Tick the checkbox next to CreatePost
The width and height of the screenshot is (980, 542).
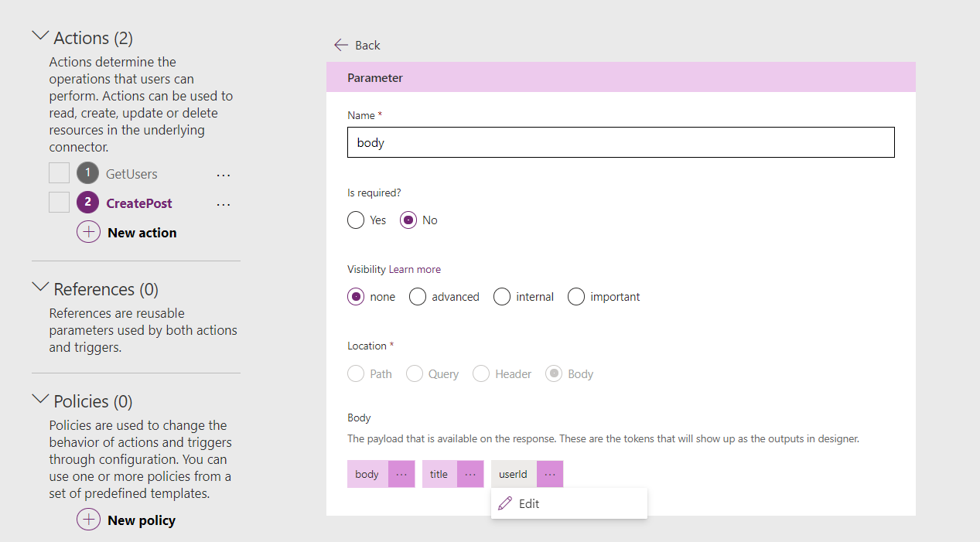[60, 203]
